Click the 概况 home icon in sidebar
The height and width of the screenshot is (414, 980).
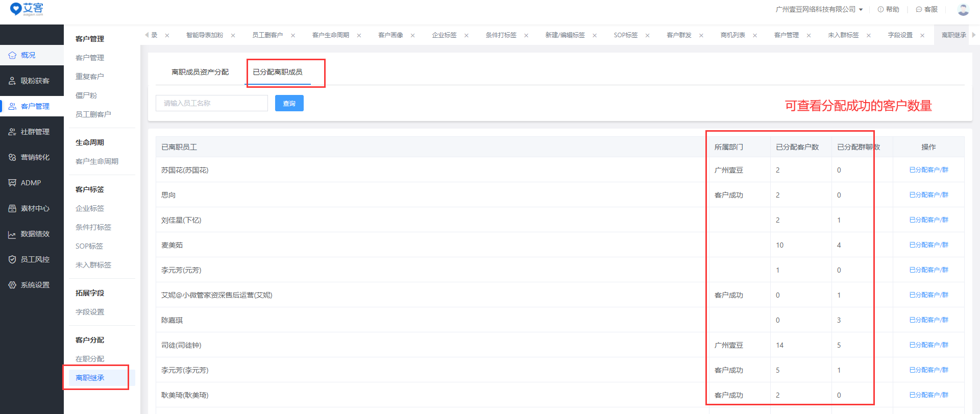pyautogui.click(x=12, y=55)
